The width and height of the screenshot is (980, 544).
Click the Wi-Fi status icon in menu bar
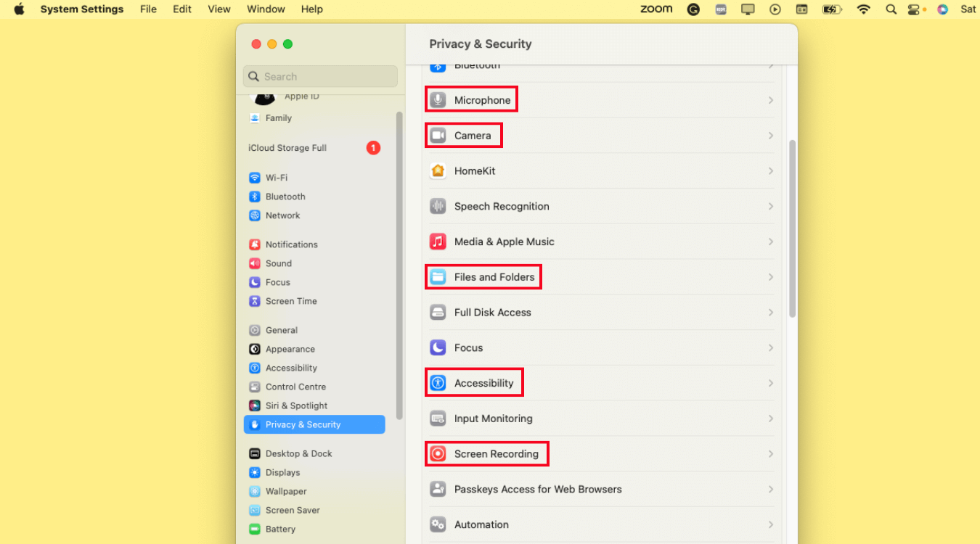point(863,9)
